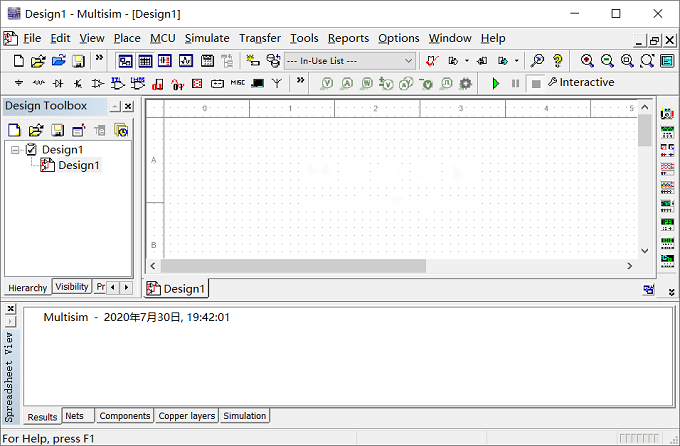Open the Grapher view icon
Screen dimensions: 680x446
pyautogui.click(x=186, y=61)
